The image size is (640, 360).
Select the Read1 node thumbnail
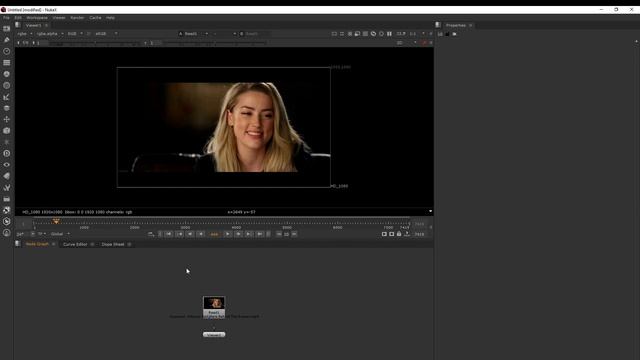tap(214, 303)
